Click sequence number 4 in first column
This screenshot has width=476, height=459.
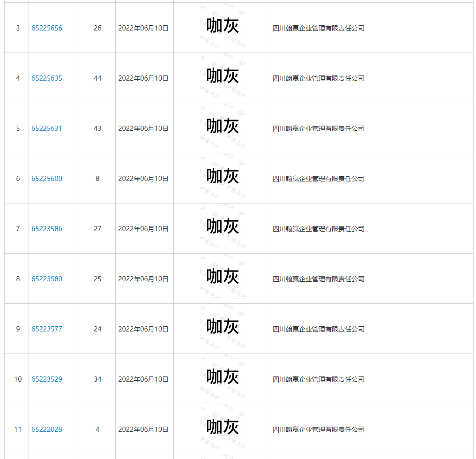[x=18, y=78]
